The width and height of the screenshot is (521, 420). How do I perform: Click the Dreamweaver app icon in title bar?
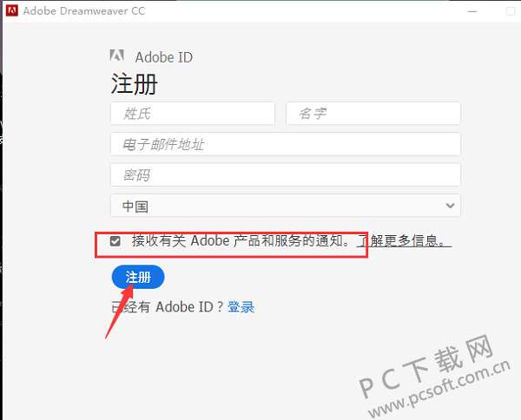(x=12, y=10)
